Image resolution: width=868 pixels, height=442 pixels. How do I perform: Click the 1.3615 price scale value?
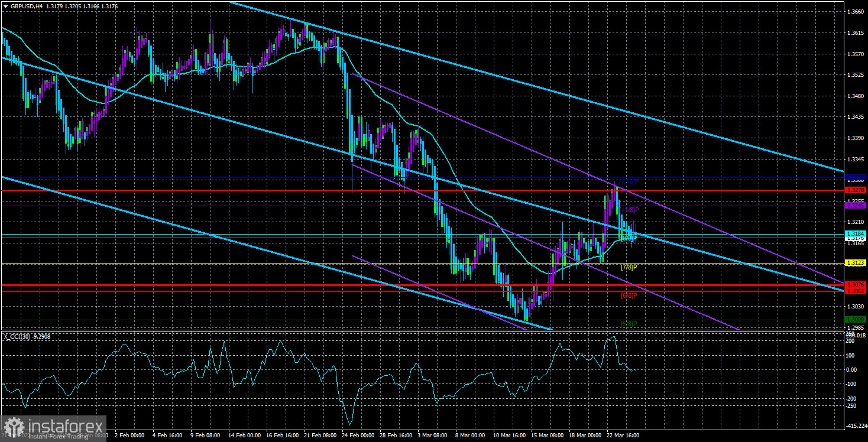(856, 33)
